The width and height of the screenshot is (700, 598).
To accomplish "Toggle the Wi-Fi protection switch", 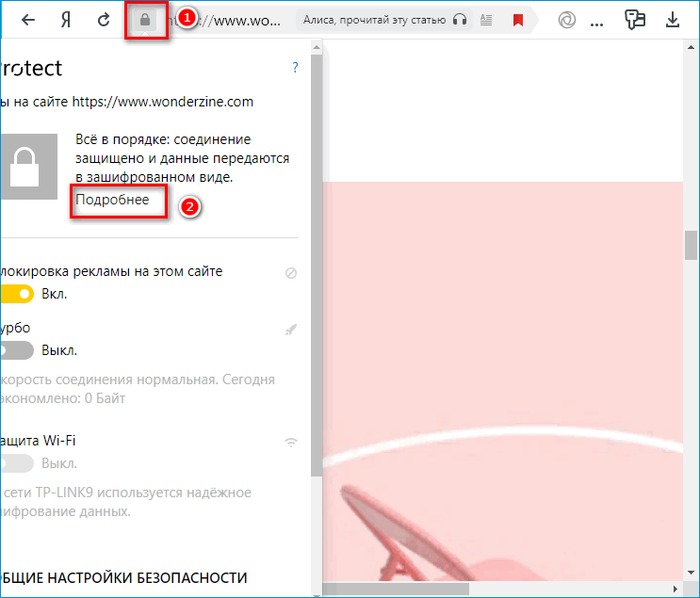I will (16, 463).
